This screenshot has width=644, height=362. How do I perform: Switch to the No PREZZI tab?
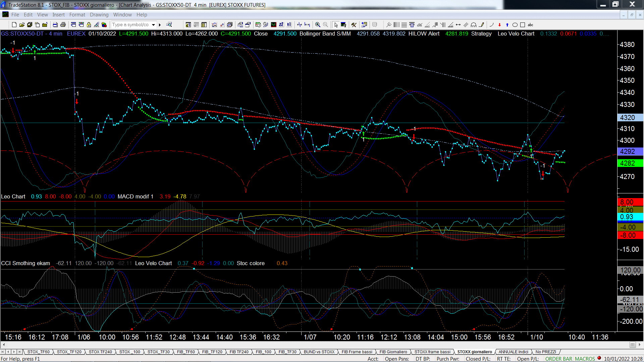coord(546,352)
